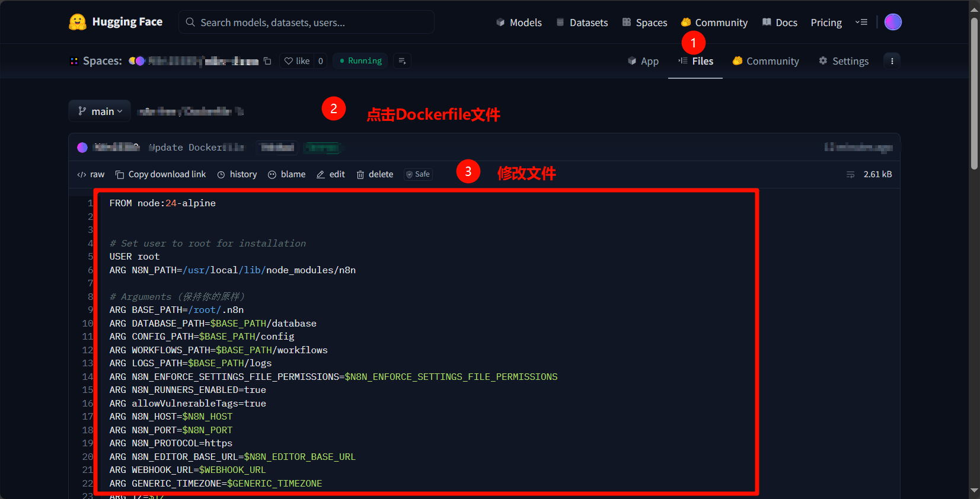Open the logs icon beside Running

click(x=402, y=61)
